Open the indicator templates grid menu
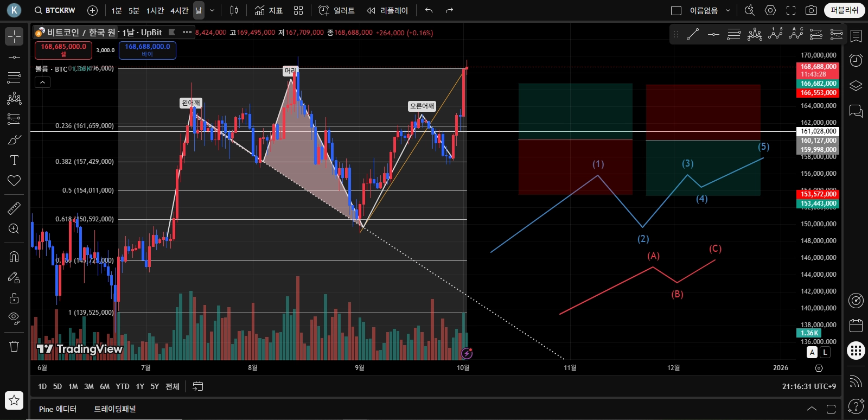The image size is (868, 420). pos(298,10)
